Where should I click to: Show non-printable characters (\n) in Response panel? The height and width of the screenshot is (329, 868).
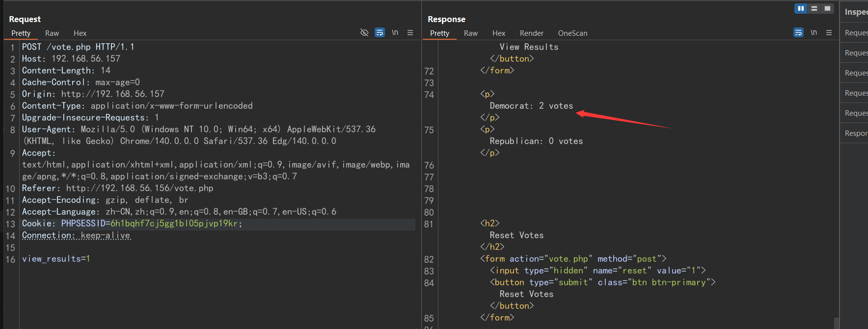tap(814, 32)
